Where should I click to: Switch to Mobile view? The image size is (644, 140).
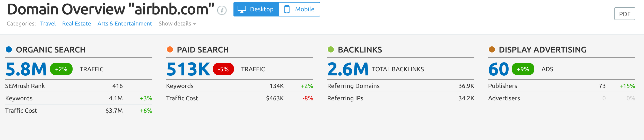pos(299,9)
